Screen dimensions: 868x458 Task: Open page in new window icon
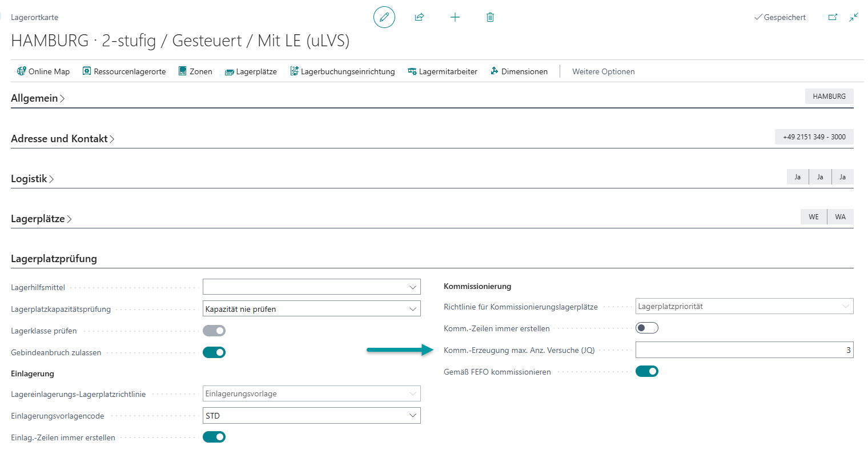[833, 17]
